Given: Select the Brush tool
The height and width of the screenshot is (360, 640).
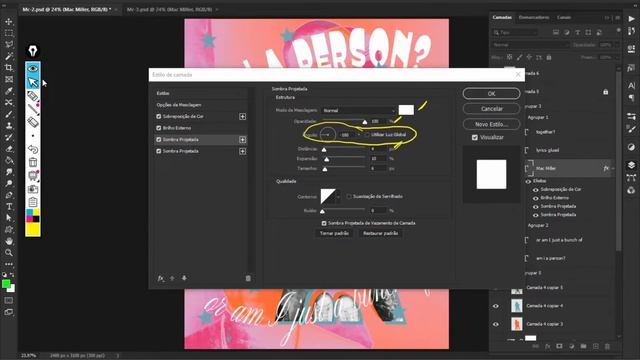Looking at the screenshot, I should pyautogui.click(x=9, y=114).
